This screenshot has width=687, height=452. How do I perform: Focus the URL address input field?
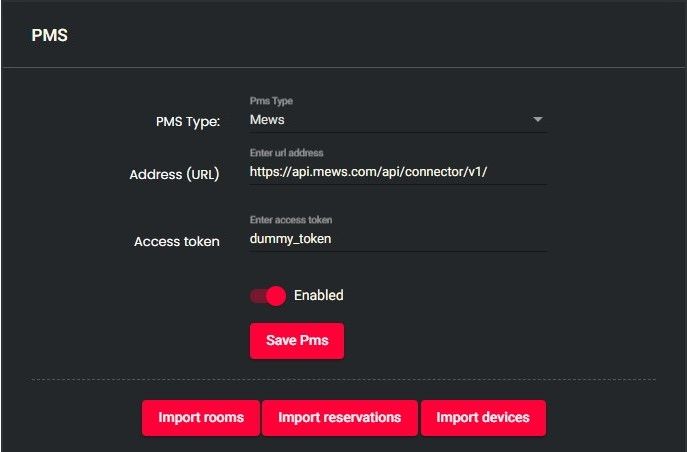click(397, 172)
